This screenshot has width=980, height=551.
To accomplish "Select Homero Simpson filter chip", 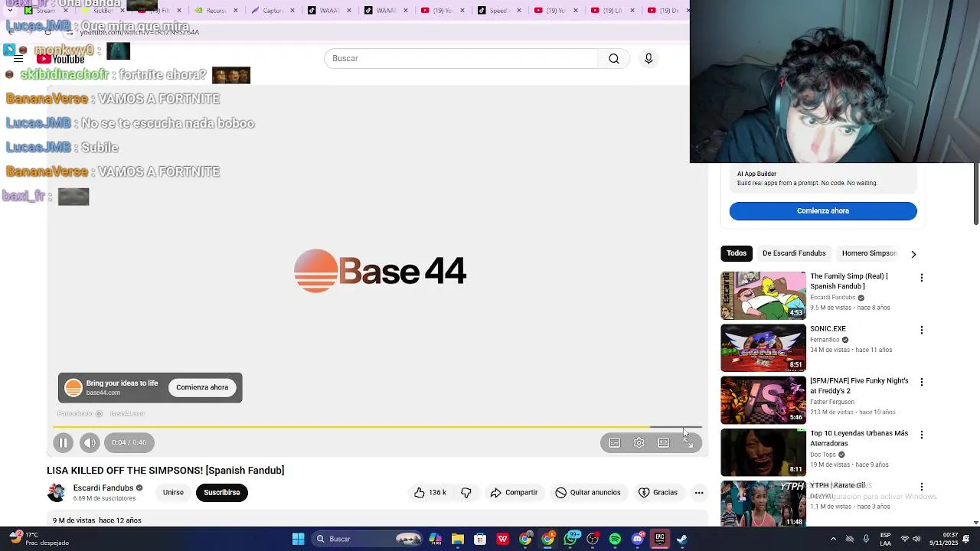I will [869, 253].
